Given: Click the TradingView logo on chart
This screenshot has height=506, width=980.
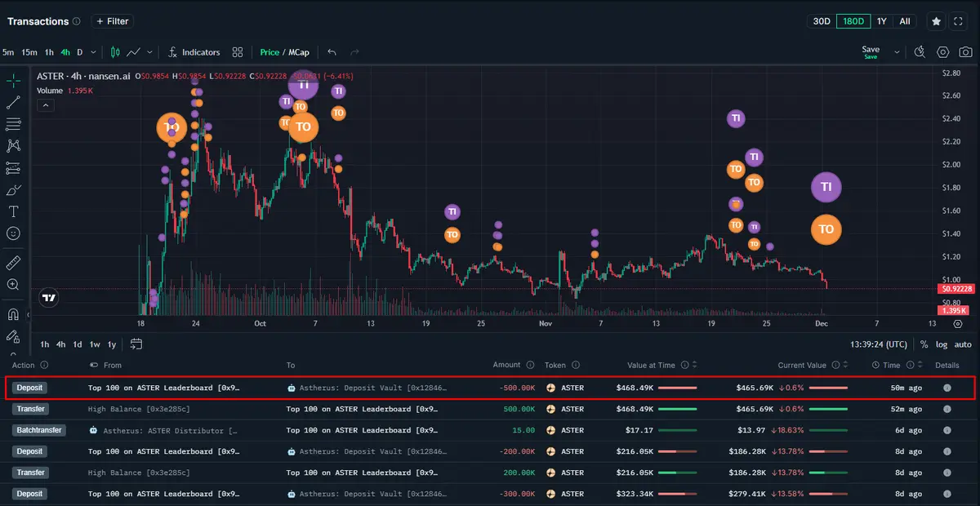Looking at the screenshot, I should click(50, 298).
